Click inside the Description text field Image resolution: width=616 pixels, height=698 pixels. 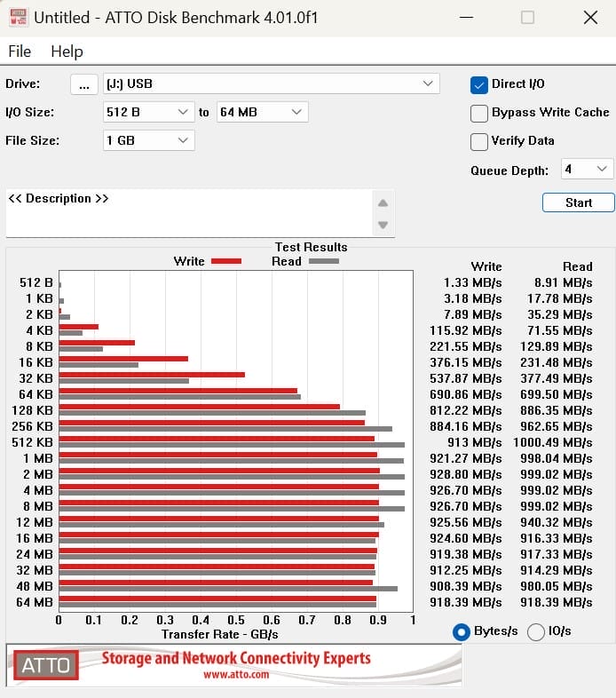189,213
